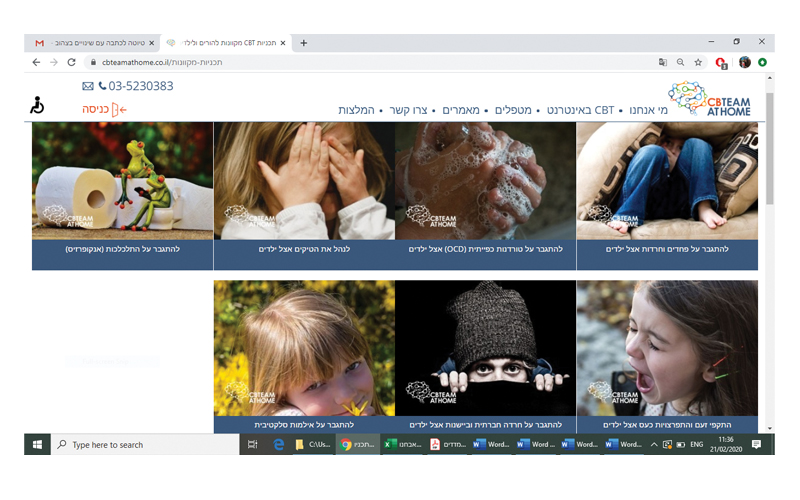This screenshot has height=500, width=800.
Task: Click the להתגבר על פחדים וחרדות caption
Action: (x=667, y=249)
